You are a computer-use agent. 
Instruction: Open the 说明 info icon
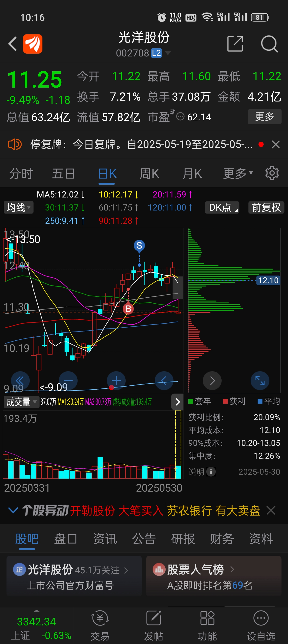211,472
